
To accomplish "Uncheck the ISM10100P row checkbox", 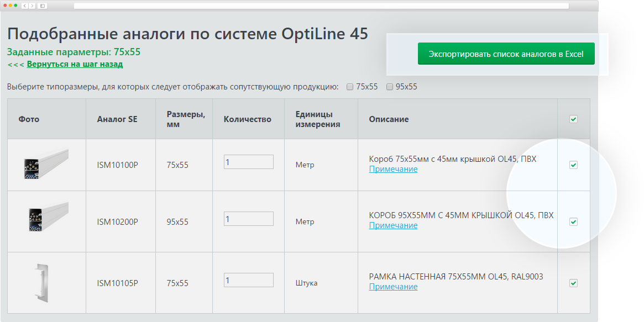I will click(x=573, y=165).
